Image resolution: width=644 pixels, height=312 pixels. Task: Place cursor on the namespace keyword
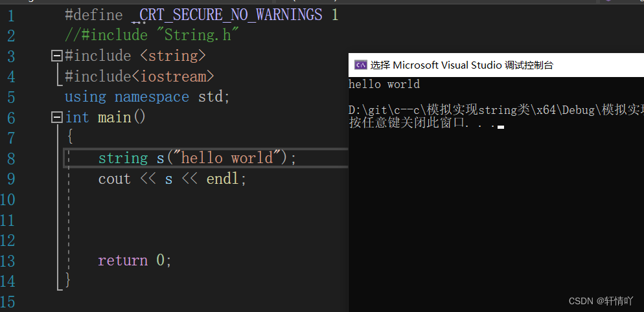[x=152, y=97]
